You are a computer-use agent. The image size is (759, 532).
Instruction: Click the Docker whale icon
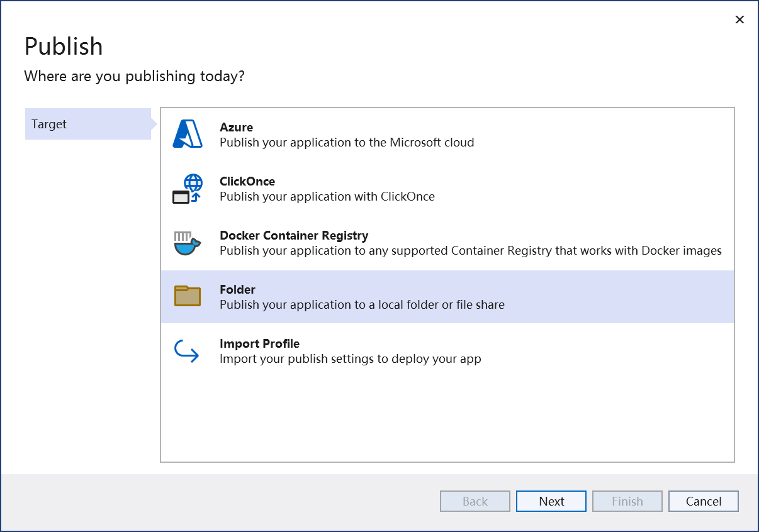187,243
